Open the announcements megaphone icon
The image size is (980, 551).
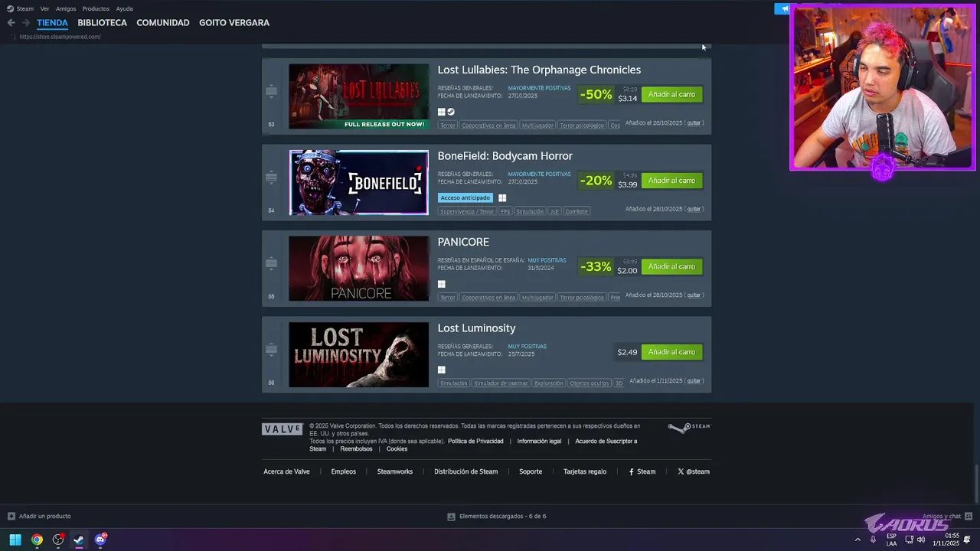784,8
